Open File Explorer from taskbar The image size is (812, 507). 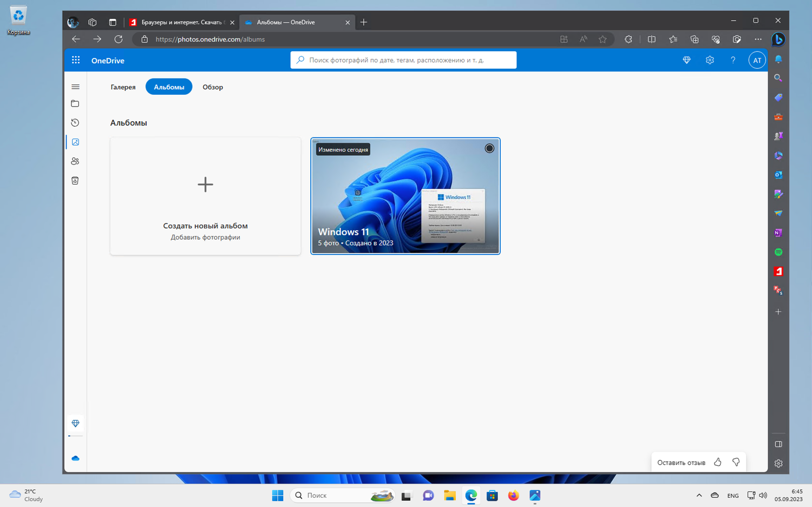coord(449,495)
